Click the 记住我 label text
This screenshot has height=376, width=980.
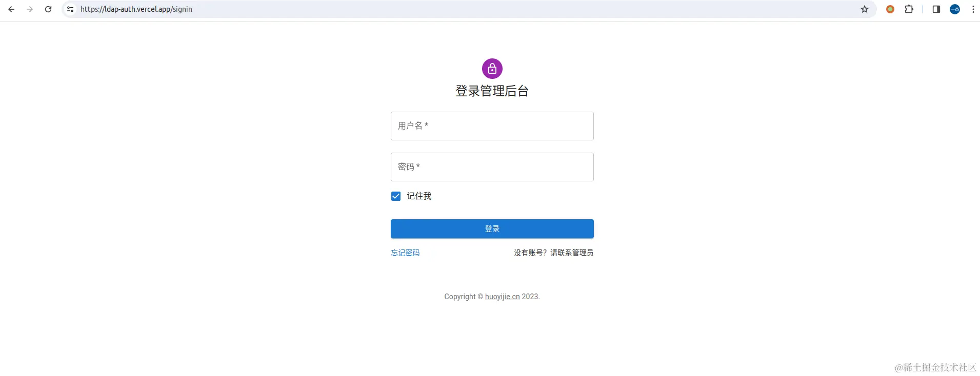coord(419,196)
